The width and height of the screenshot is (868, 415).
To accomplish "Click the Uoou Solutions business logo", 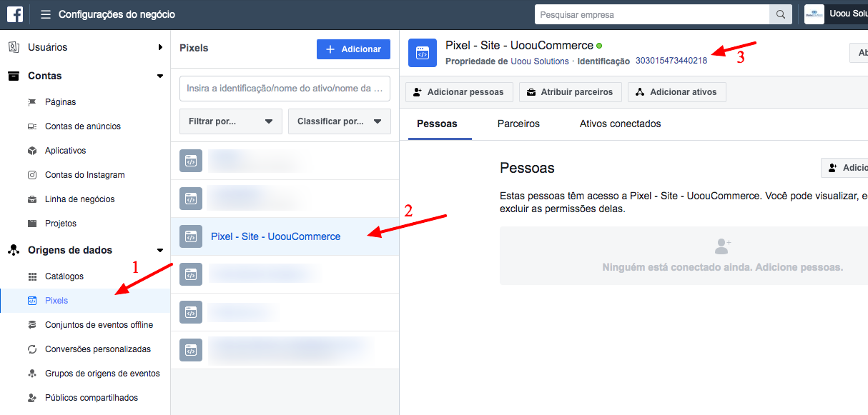I will click(x=814, y=14).
